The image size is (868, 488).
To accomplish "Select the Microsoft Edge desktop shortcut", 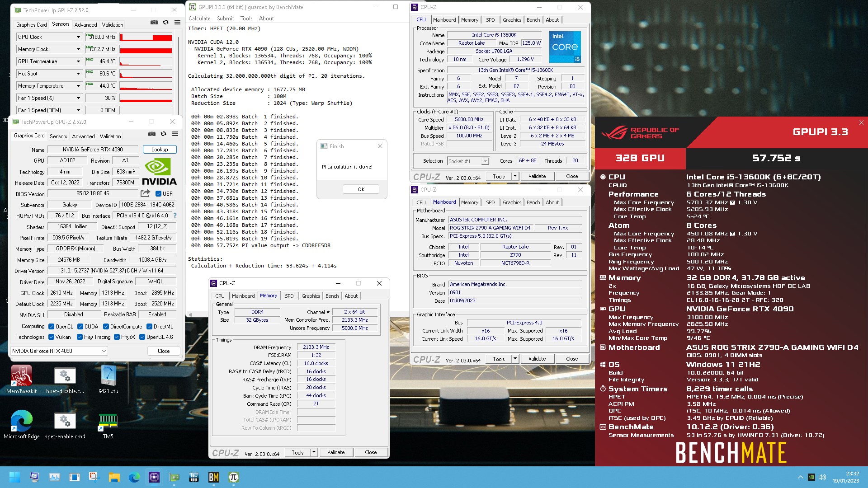I will click(21, 425).
